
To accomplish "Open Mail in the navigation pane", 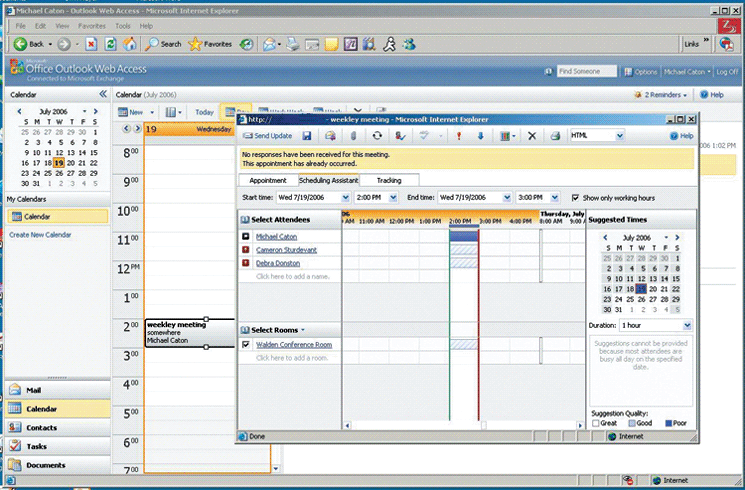I will [57, 390].
